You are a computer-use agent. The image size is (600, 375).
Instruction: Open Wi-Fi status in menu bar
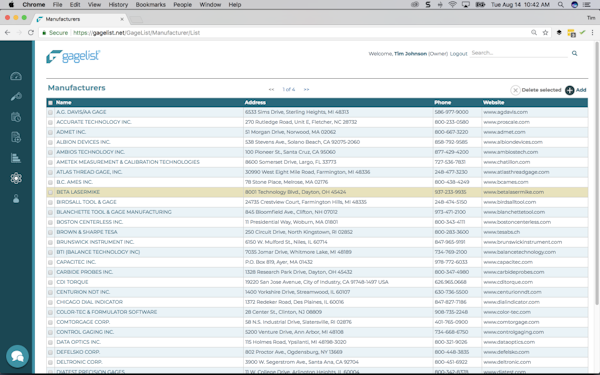click(x=452, y=5)
